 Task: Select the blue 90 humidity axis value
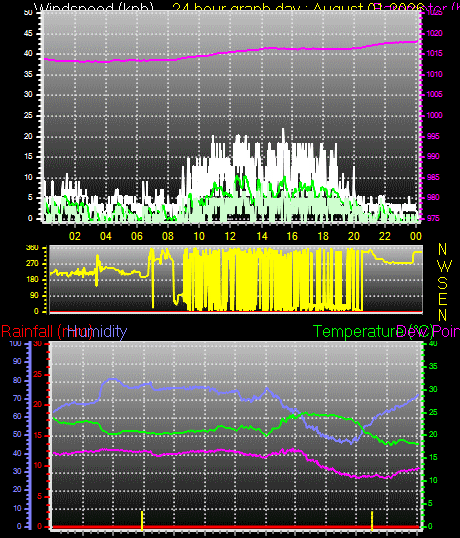pyautogui.click(x=17, y=361)
